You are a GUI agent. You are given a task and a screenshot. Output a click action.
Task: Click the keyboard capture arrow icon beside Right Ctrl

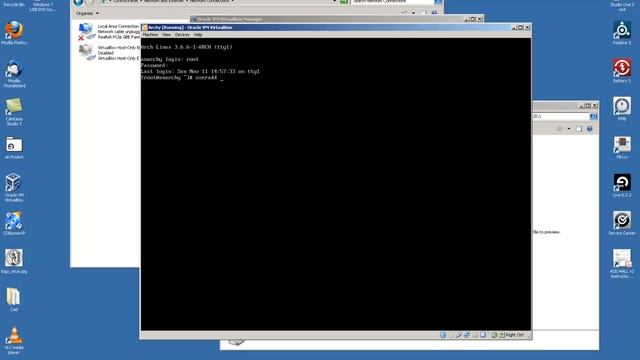point(502,335)
